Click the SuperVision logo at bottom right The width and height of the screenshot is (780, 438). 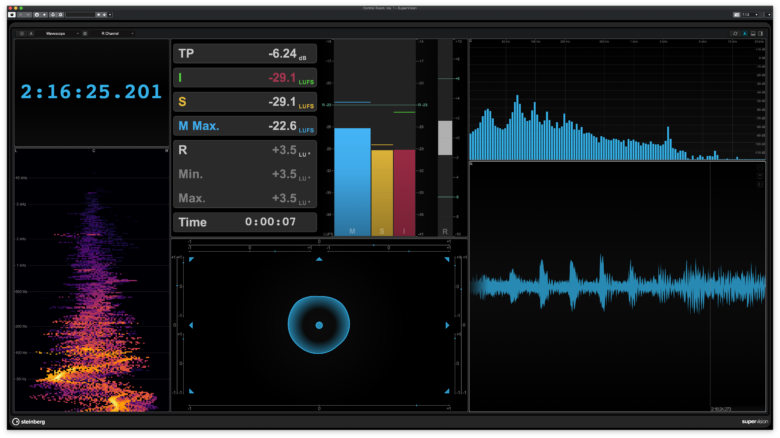[x=750, y=421]
